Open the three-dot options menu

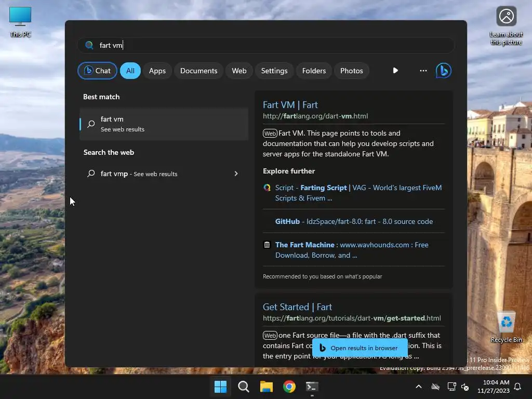coord(423,71)
